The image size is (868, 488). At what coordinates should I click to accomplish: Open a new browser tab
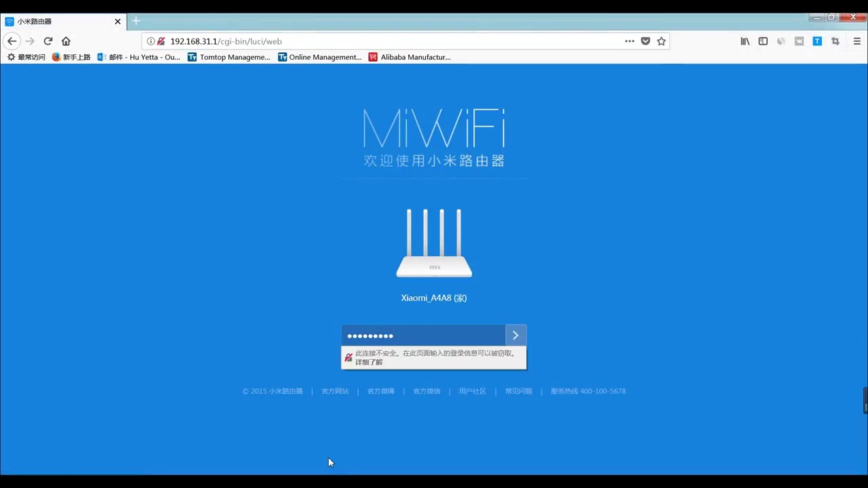click(x=136, y=21)
